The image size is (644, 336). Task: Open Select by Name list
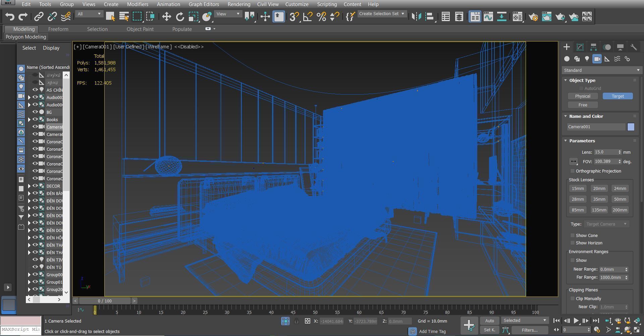pyautogui.click(x=124, y=16)
